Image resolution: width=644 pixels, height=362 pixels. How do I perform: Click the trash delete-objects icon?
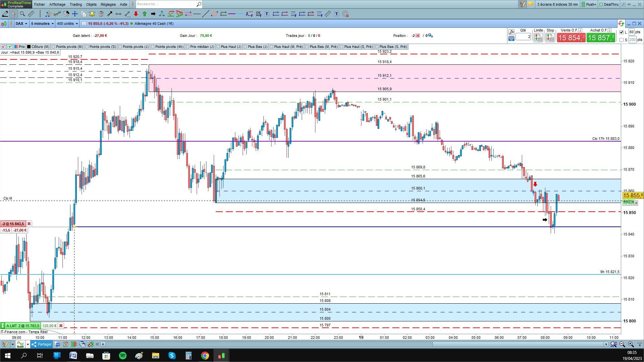point(101,14)
